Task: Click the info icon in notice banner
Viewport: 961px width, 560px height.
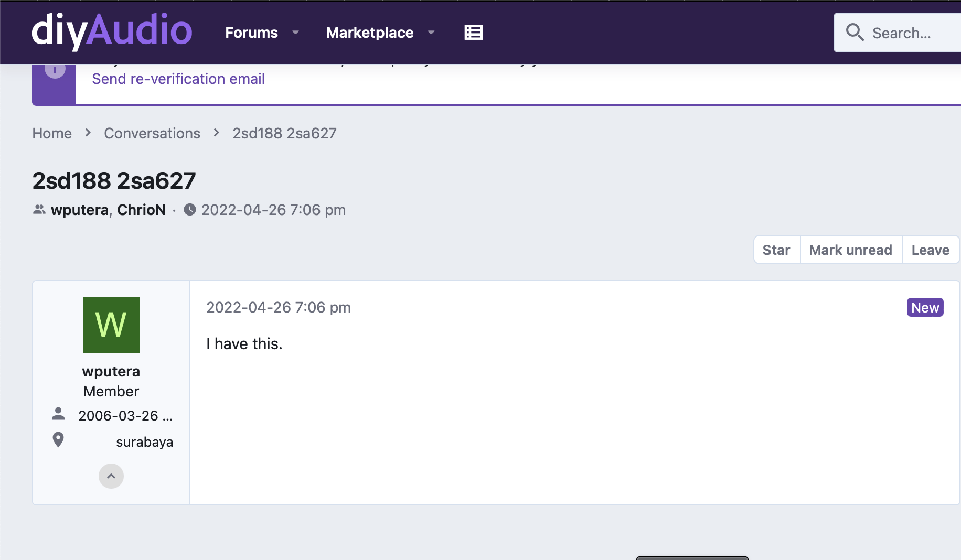Action: coord(55,69)
